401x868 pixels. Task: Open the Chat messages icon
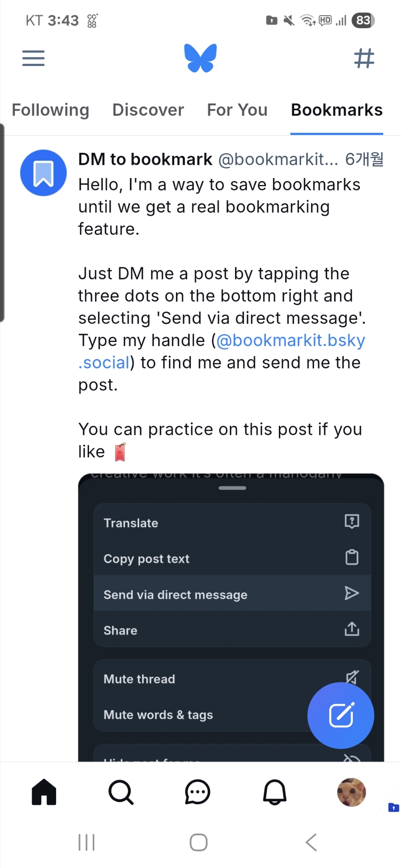(x=198, y=792)
